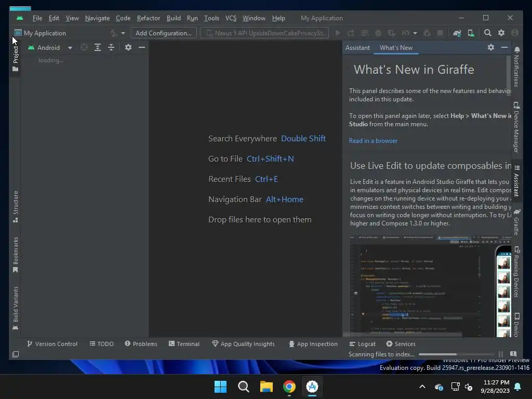
Task: Hide the Assistant panel with minus icon
Action: pos(504,47)
